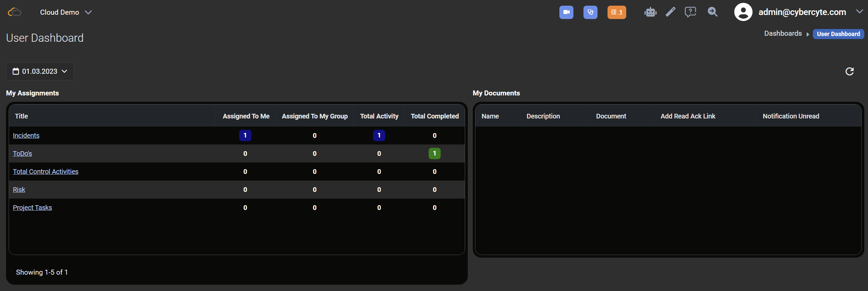Expand the admin account menu chevron
This screenshot has height=291, width=868.
pos(859,11)
